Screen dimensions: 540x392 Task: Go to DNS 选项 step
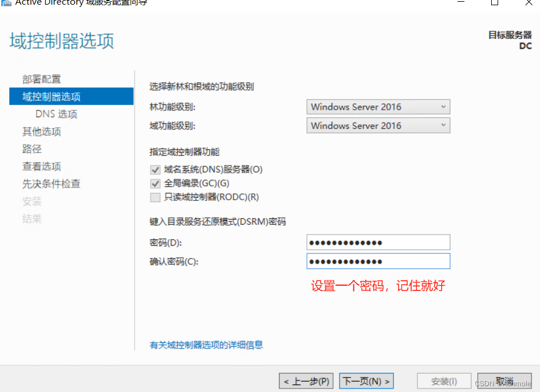coord(56,114)
